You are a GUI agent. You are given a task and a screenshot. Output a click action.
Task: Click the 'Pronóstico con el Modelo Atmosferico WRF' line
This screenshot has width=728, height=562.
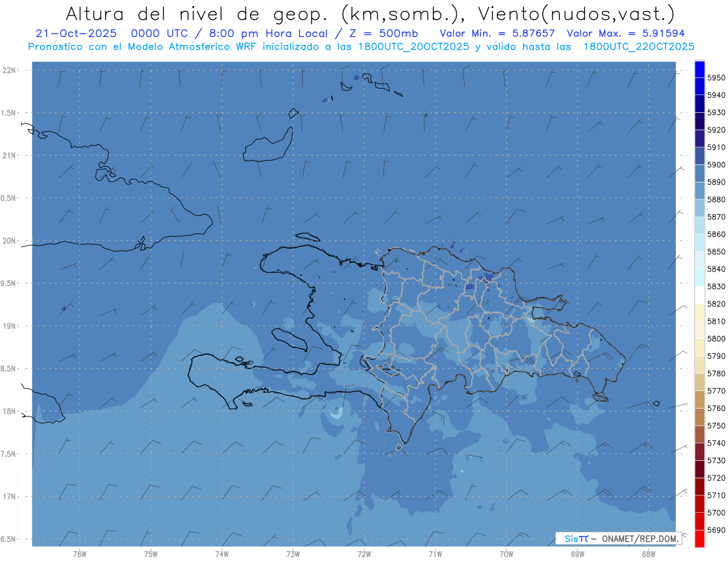click(x=360, y=46)
